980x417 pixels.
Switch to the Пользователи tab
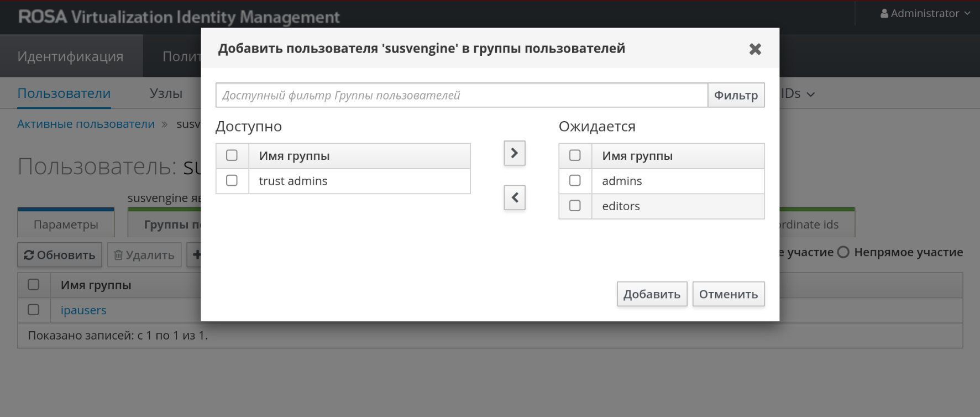[64, 93]
